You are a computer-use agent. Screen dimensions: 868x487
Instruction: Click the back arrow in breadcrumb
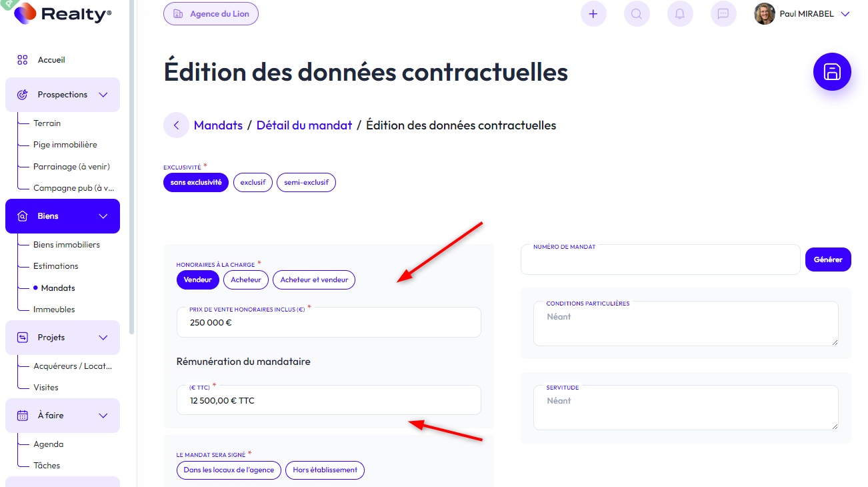[176, 125]
